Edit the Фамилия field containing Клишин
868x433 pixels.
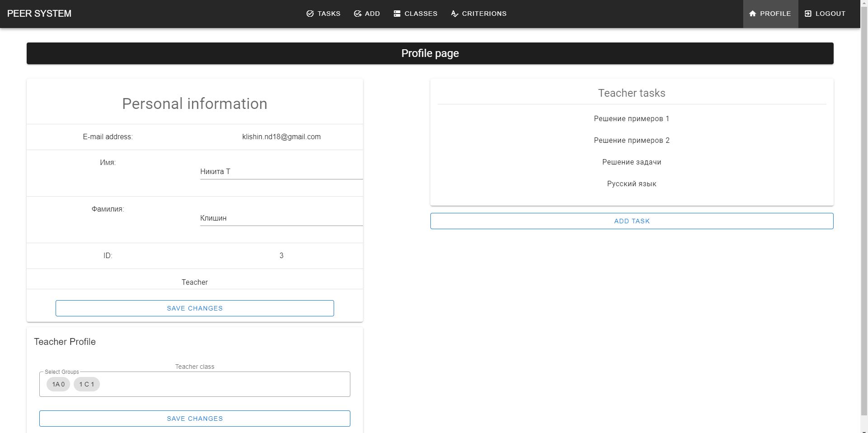281,218
